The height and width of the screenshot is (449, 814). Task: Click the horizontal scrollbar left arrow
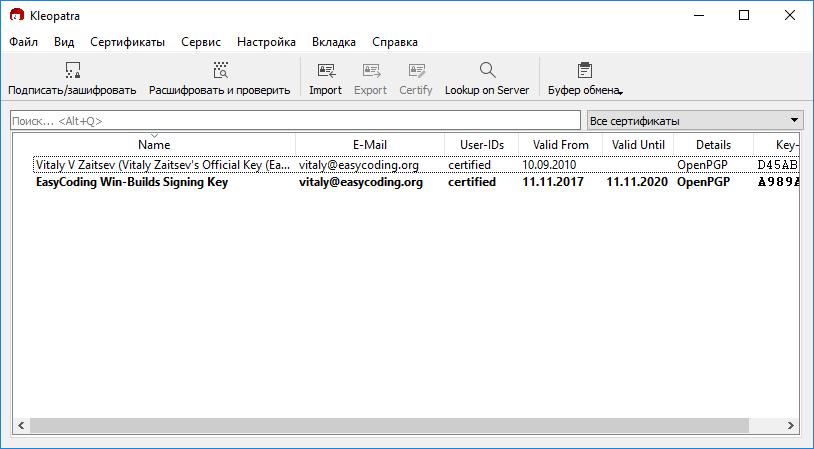(21, 425)
